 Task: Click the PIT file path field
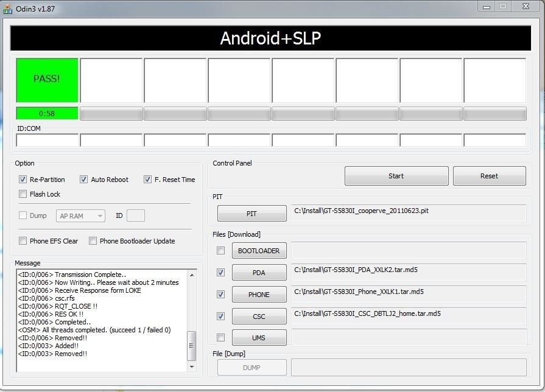click(x=409, y=212)
